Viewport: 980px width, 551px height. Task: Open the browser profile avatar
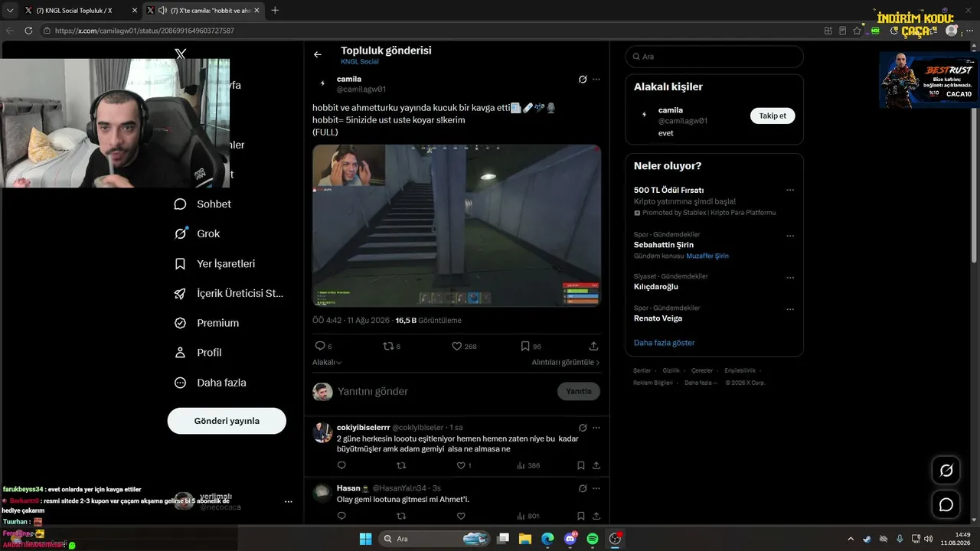pos(951,31)
